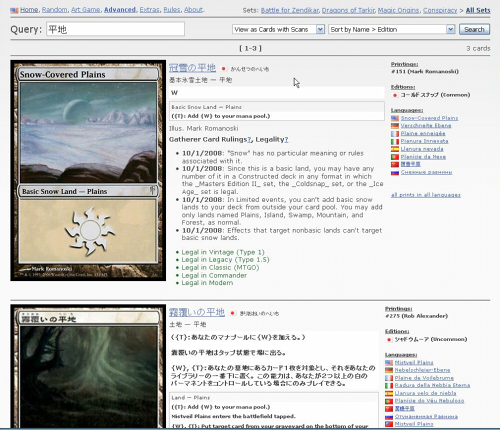Open the 冠雪の平地 card title link
Viewport: 500px width, 430px height.
pos(192,68)
